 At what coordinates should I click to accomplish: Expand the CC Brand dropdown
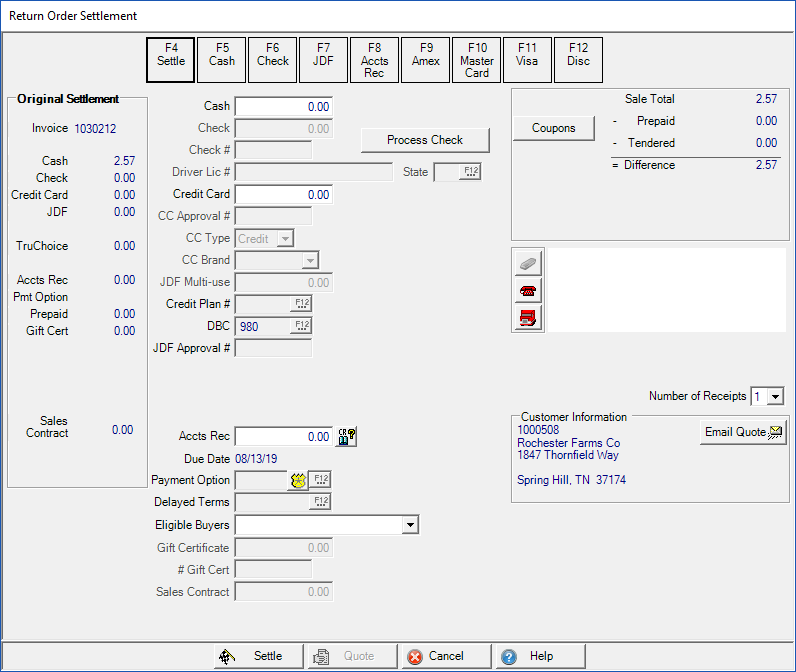(x=310, y=260)
